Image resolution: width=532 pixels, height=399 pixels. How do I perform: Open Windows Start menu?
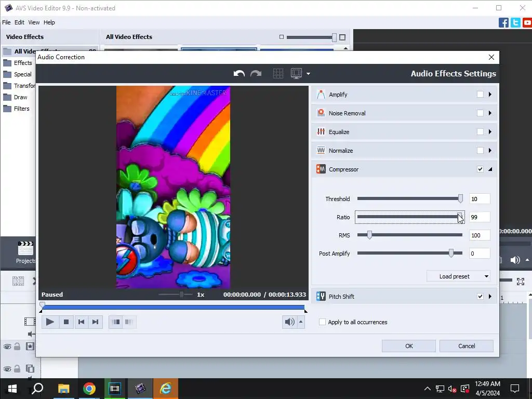tap(12, 389)
